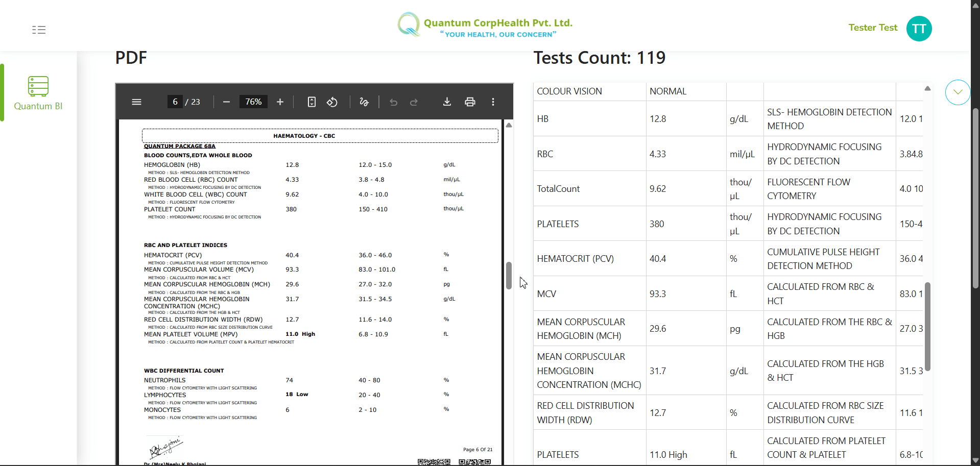Select the draw annotation tool
Viewport: 980px width, 466px height.
pyautogui.click(x=364, y=102)
